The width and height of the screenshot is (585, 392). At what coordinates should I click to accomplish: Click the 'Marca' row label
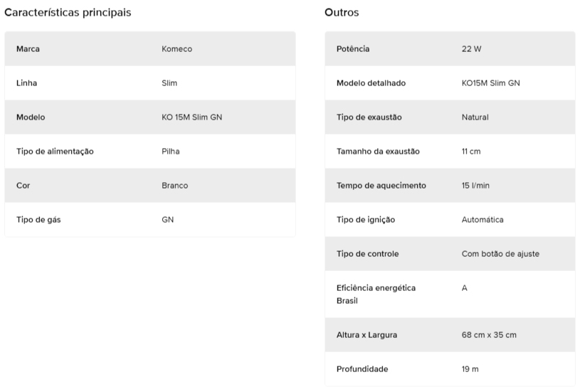(x=28, y=49)
